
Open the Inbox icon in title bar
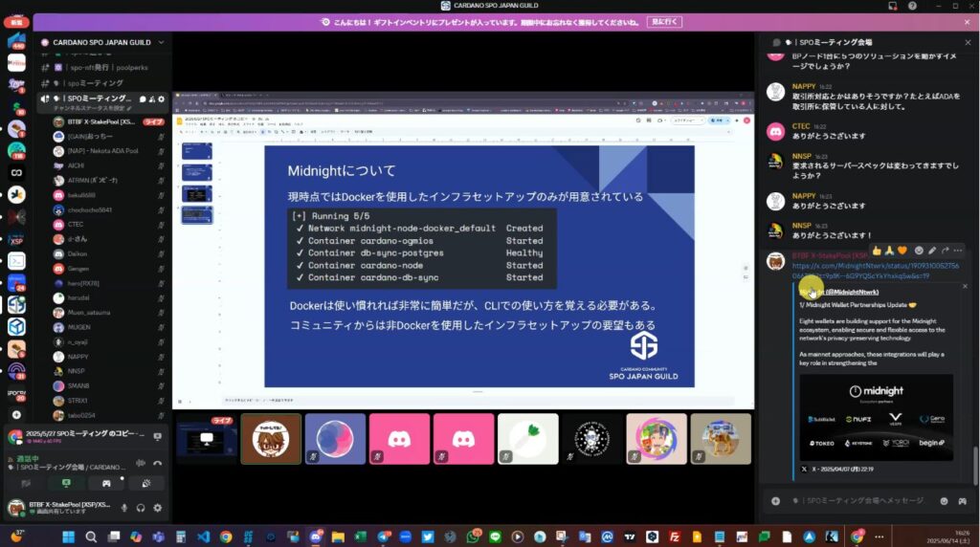pyautogui.click(x=893, y=6)
